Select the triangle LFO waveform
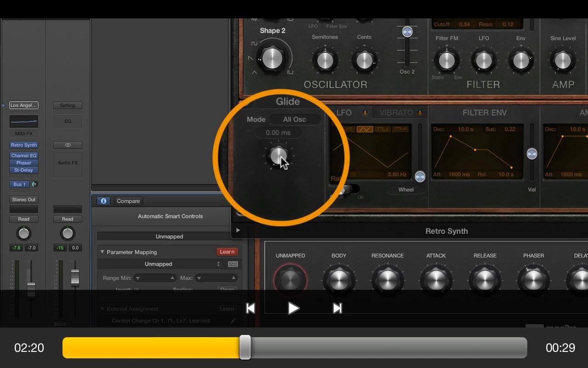This screenshot has height=368, width=588. (x=365, y=129)
